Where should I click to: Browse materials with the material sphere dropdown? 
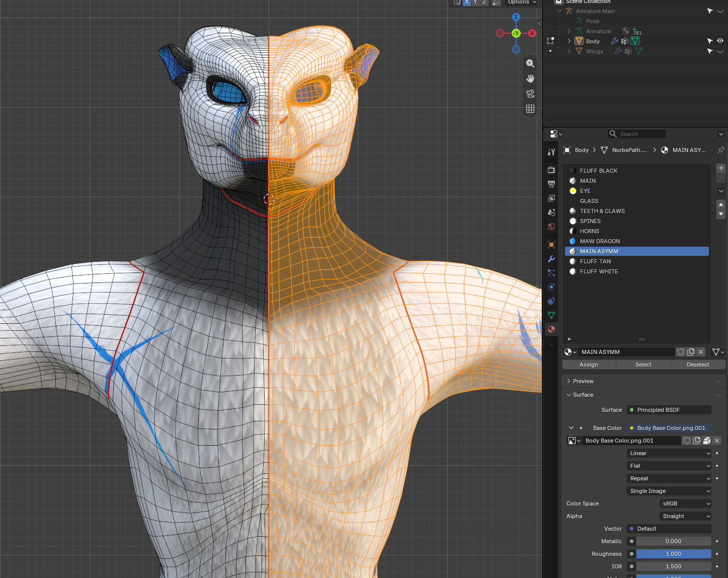coord(570,352)
